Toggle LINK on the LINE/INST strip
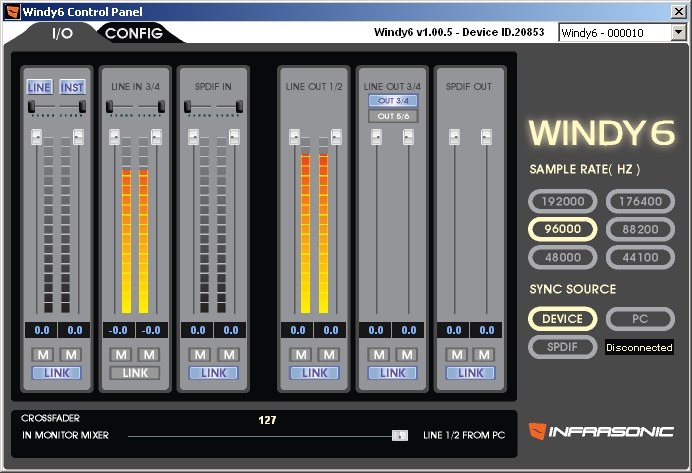692x473 pixels. coord(56,373)
